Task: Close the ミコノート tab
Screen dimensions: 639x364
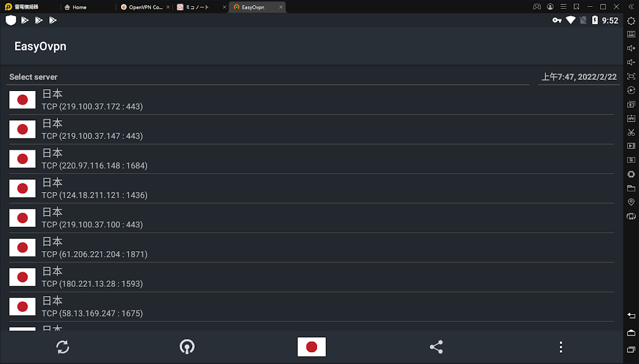Action: click(x=224, y=7)
